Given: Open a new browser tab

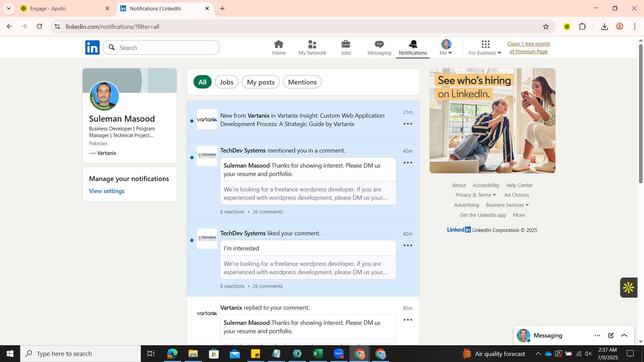Looking at the screenshot, I should (222, 9).
